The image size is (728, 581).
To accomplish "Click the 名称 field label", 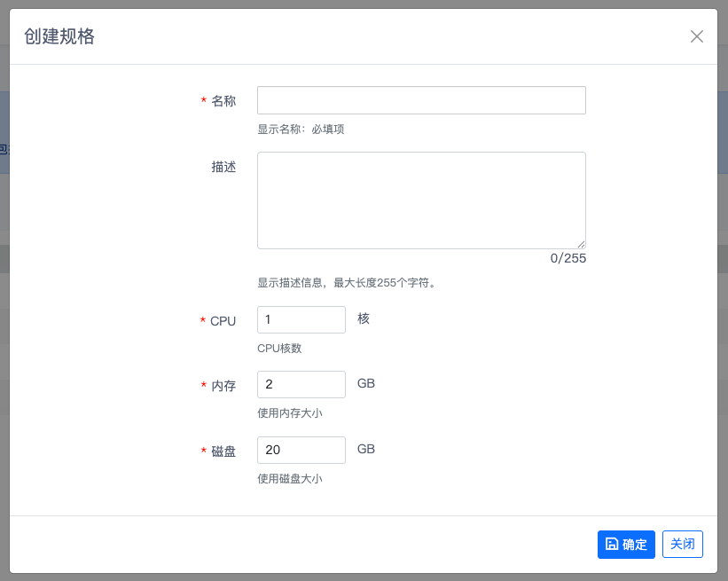I will (223, 101).
